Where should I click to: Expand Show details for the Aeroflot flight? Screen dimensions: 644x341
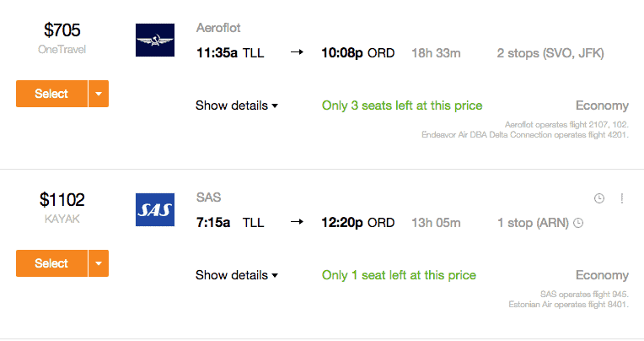tap(237, 106)
